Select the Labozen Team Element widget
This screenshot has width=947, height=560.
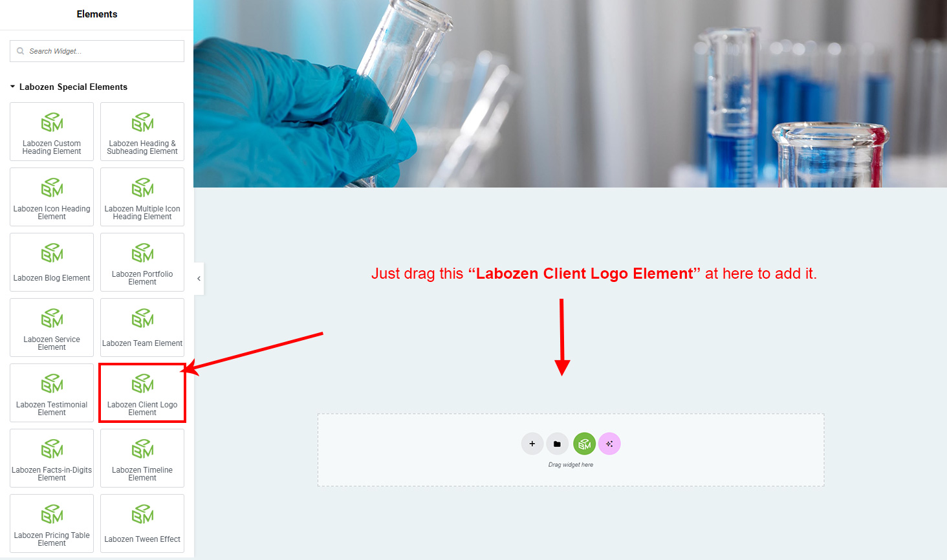[142, 328]
